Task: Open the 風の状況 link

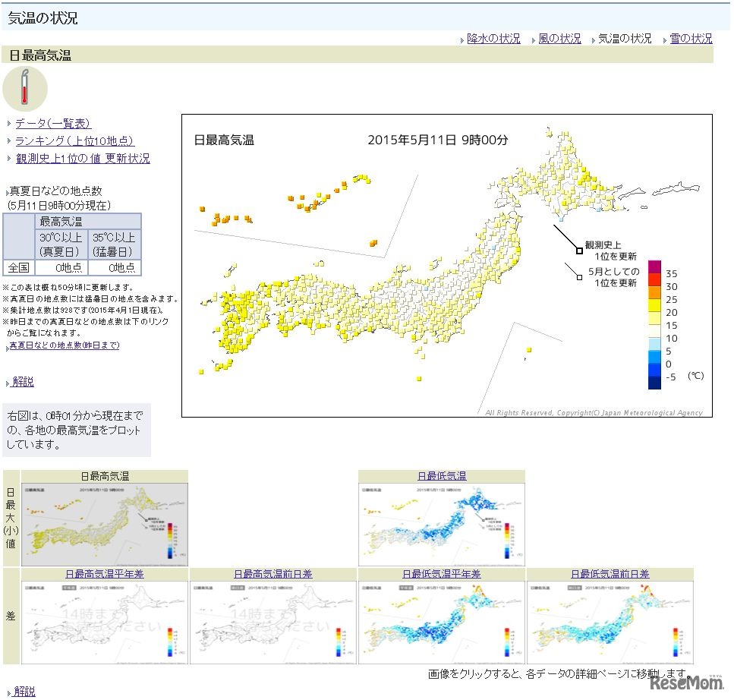Action: tap(559, 39)
